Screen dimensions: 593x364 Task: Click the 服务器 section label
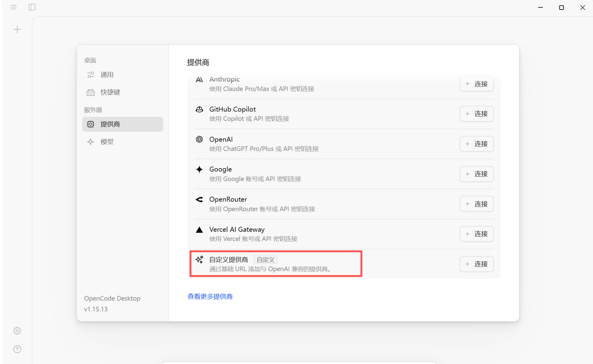point(93,110)
